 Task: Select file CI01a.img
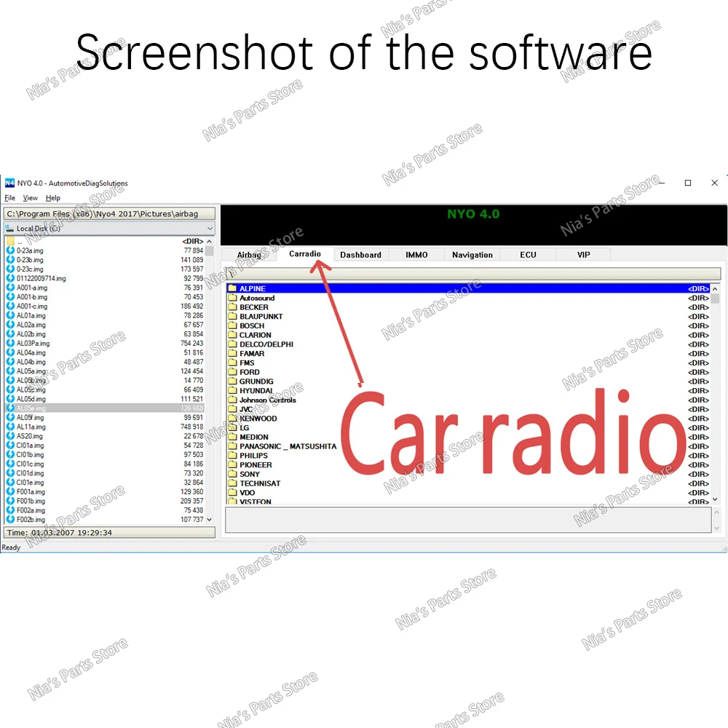tap(105, 446)
